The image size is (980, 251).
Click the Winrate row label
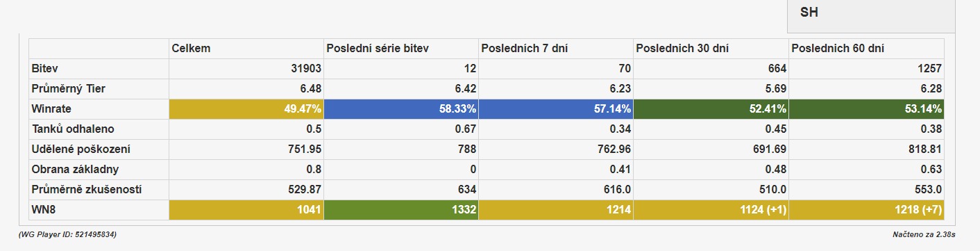(x=51, y=109)
